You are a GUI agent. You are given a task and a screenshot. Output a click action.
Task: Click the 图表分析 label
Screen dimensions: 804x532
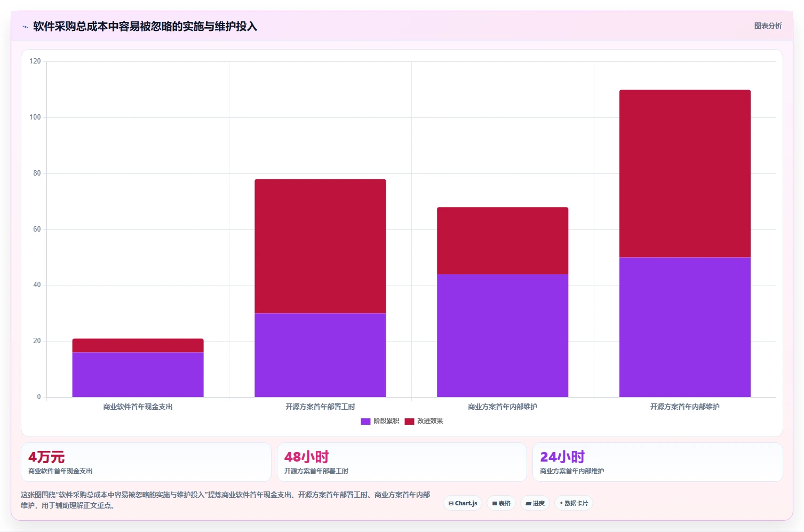click(x=768, y=26)
